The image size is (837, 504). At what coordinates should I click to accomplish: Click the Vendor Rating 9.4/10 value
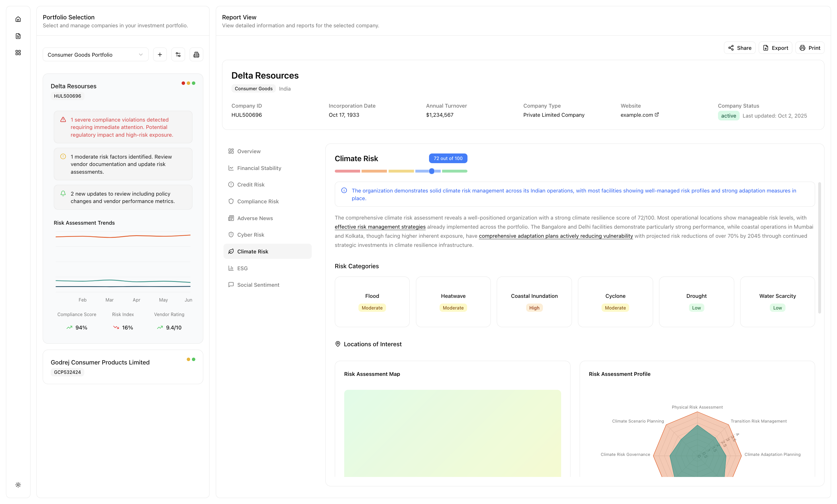point(173,328)
